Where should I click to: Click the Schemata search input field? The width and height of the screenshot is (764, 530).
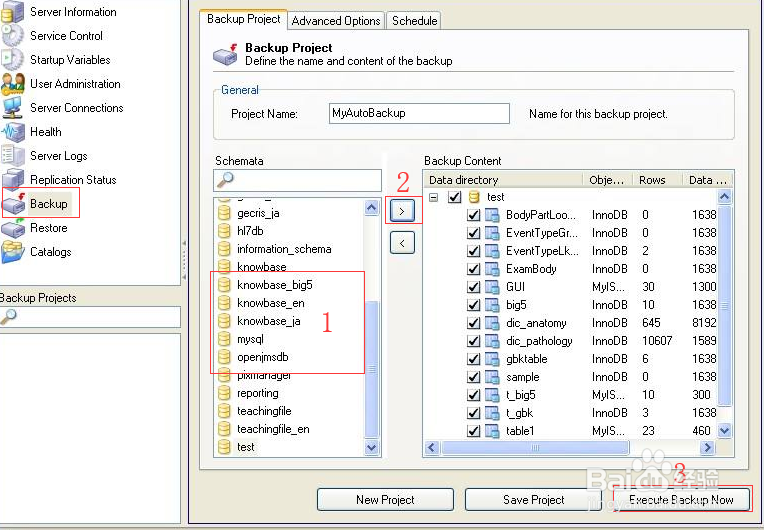(x=297, y=180)
